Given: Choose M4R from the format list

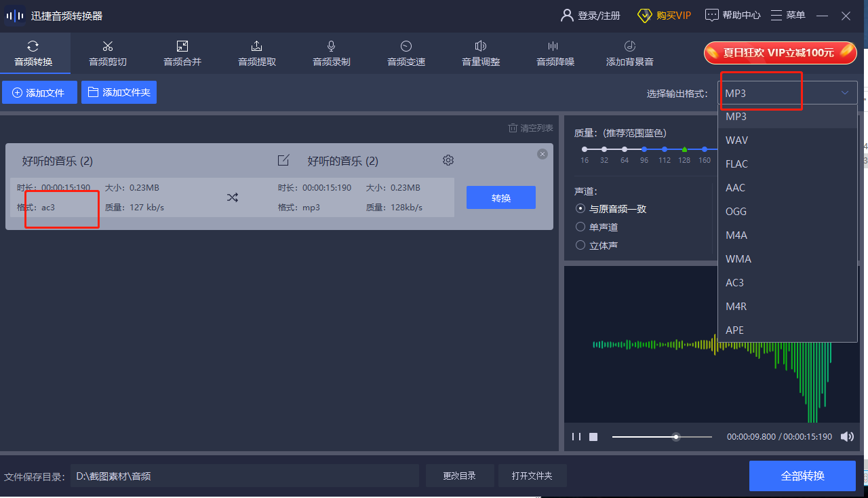Looking at the screenshot, I should coord(787,307).
